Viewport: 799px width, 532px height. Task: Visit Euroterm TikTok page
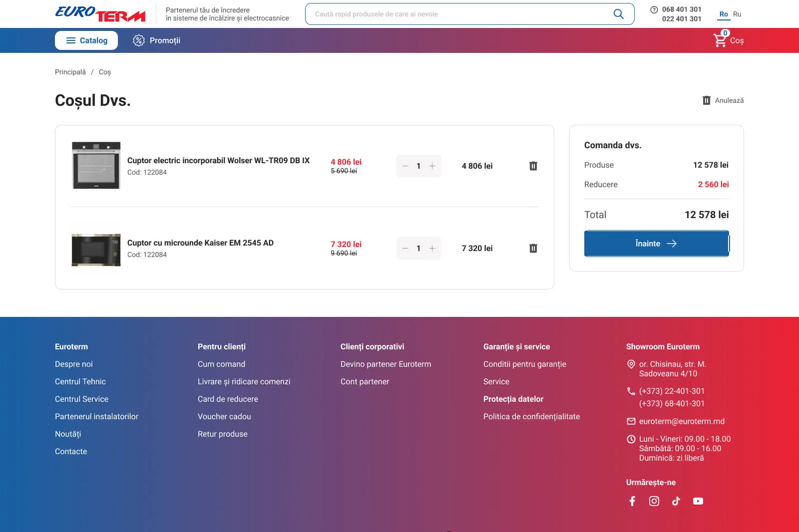pos(676,501)
